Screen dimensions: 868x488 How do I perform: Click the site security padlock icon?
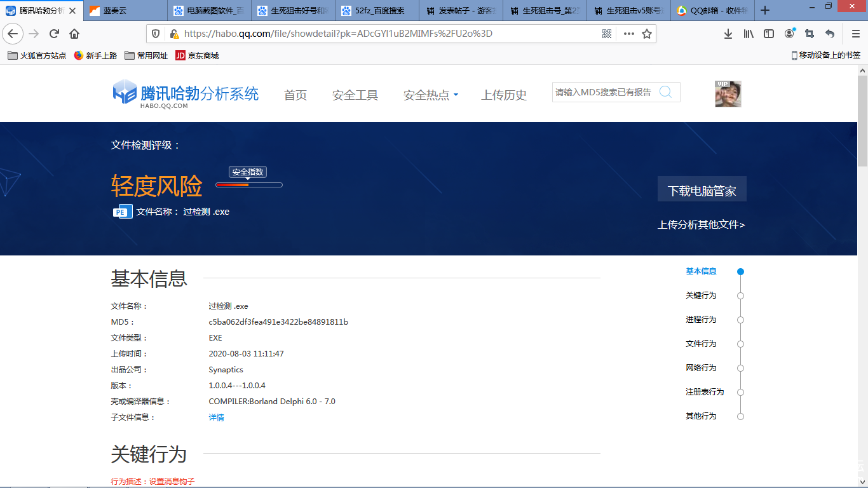[x=173, y=34]
